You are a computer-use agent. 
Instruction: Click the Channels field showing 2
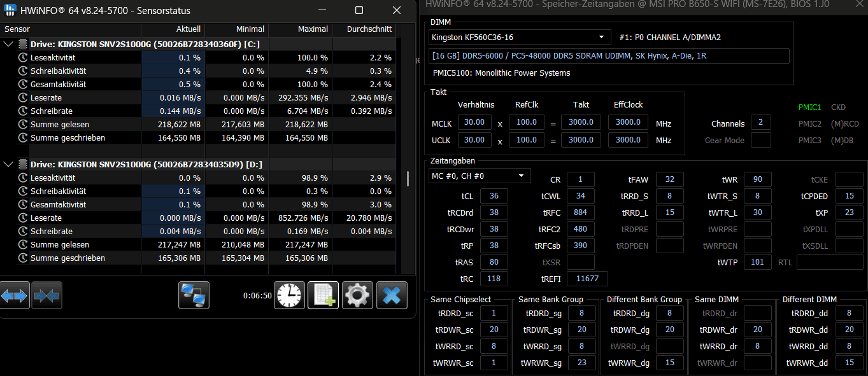pyautogui.click(x=761, y=123)
